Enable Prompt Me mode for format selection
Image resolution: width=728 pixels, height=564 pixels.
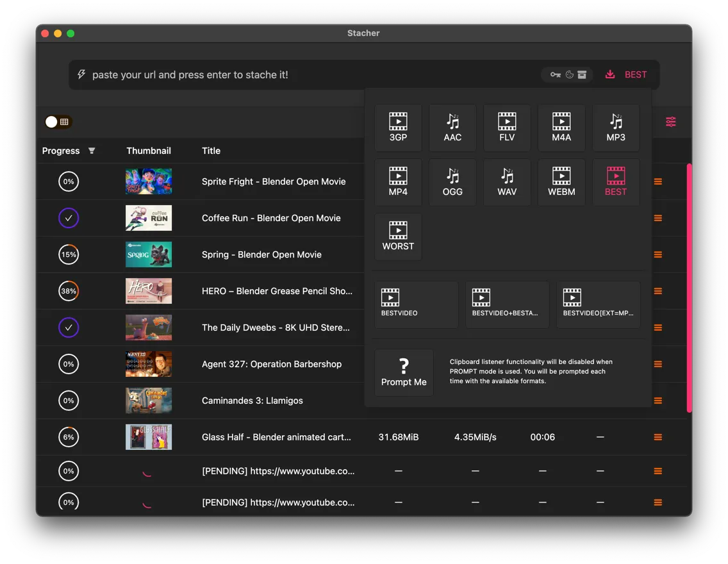pyautogui.click(x=404, y=372)
